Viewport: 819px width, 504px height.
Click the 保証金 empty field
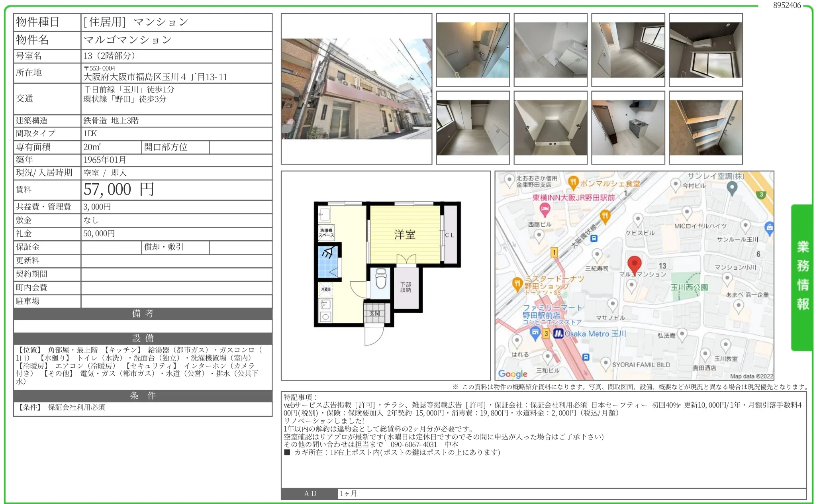[x=111, y=247]
